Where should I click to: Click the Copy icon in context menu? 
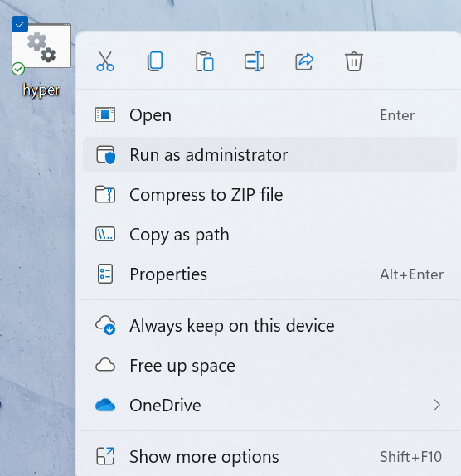point(155,61)
